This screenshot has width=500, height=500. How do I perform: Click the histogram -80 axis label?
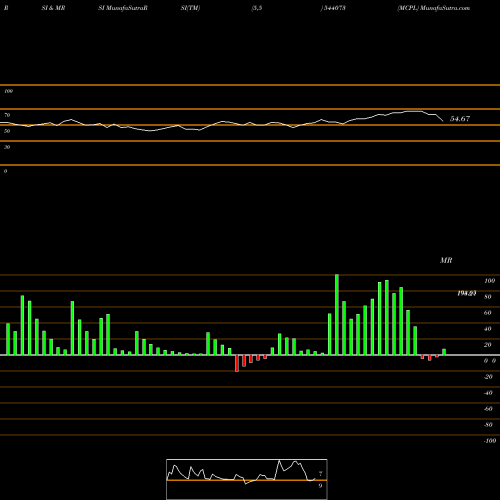tap(488, 425)
